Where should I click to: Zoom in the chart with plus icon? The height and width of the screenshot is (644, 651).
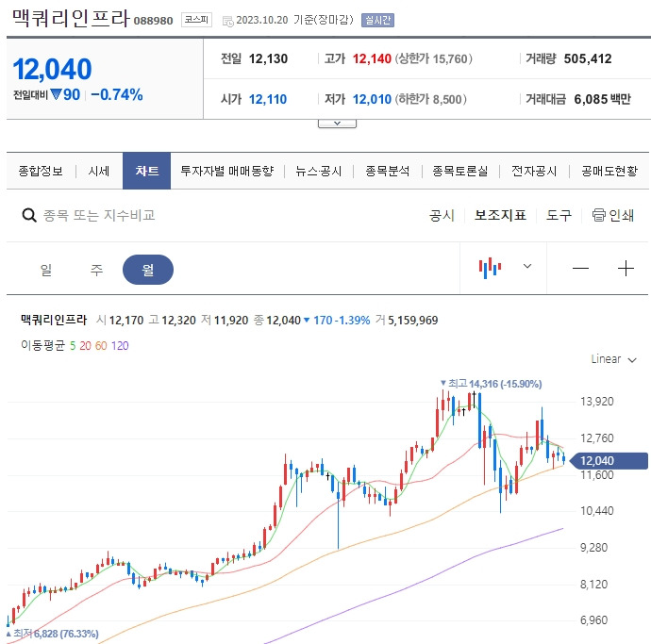[626, 269]
